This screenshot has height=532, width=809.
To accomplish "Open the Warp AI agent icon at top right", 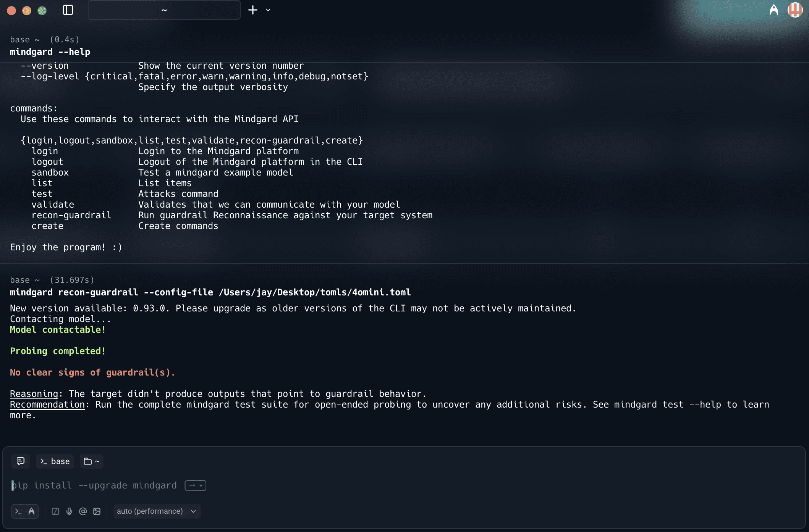I will point(774,10).
